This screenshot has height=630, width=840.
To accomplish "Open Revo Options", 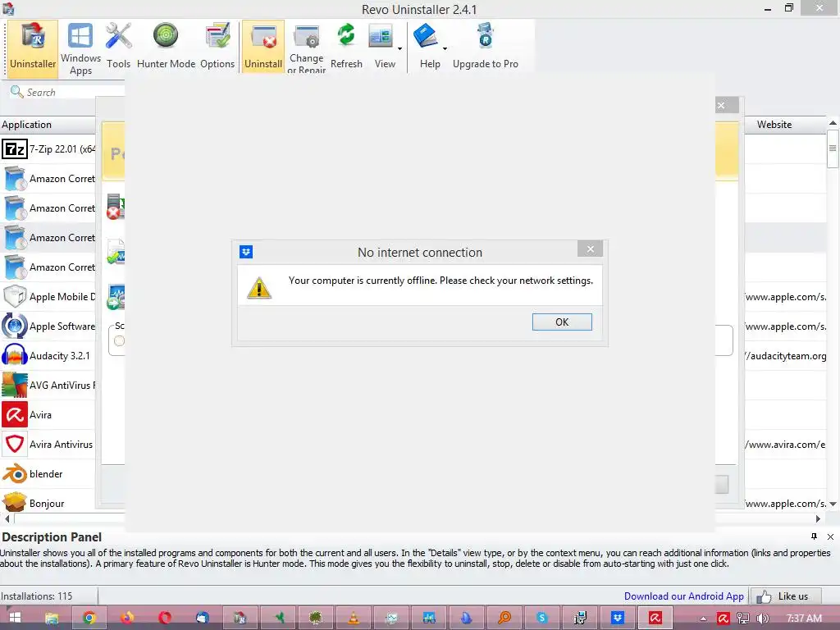I will coord(217,47).
